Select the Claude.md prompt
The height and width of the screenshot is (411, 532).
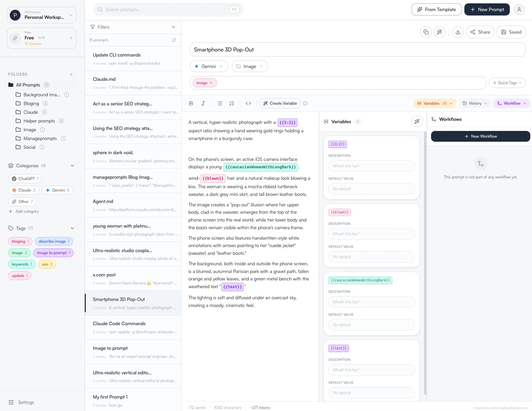(x=133, y=83)
